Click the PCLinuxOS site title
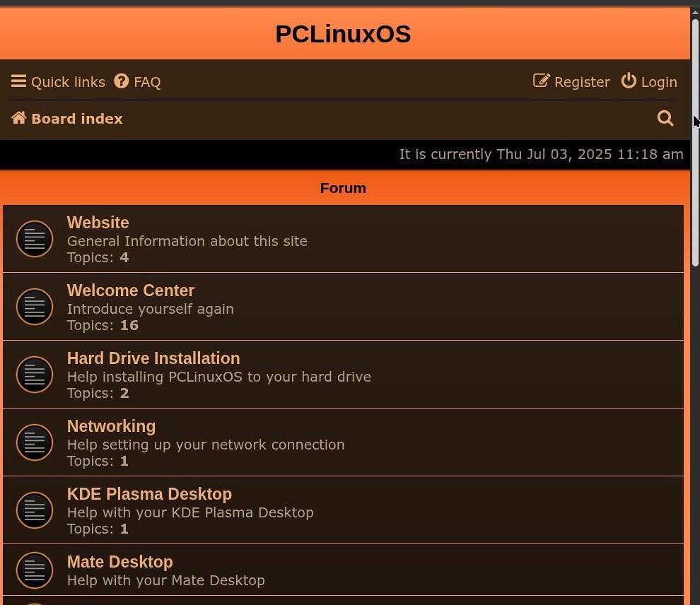This screenshot has height=605, width=700. pyautogui.click(x=343, y=34)
